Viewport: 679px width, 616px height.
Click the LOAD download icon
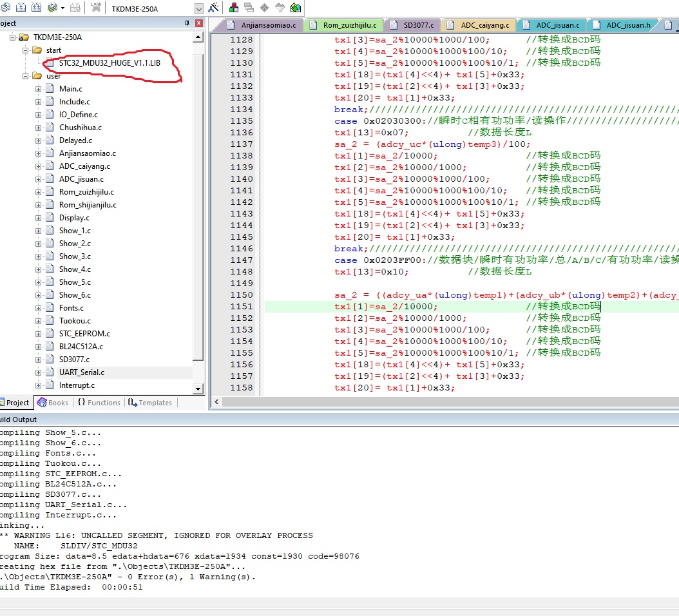(96, 7)
